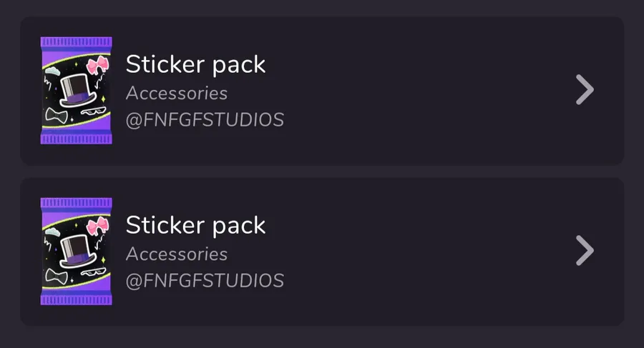Viewport: 644px width, 348px height.
Task: Tap the pink bow on first pack icon
Action: (97, 67)
